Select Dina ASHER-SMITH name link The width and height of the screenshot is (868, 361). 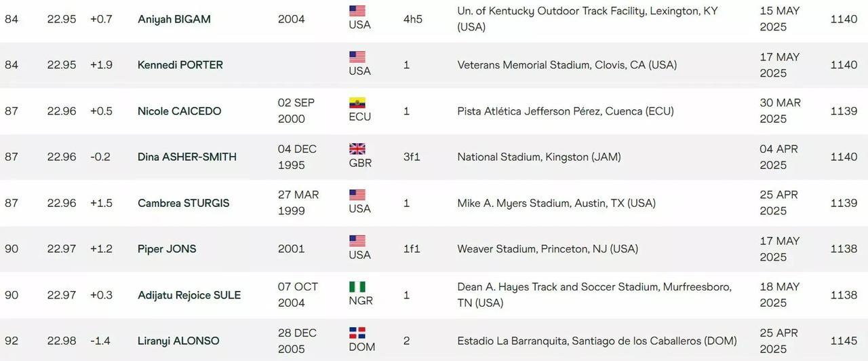(x=187, y=157)
